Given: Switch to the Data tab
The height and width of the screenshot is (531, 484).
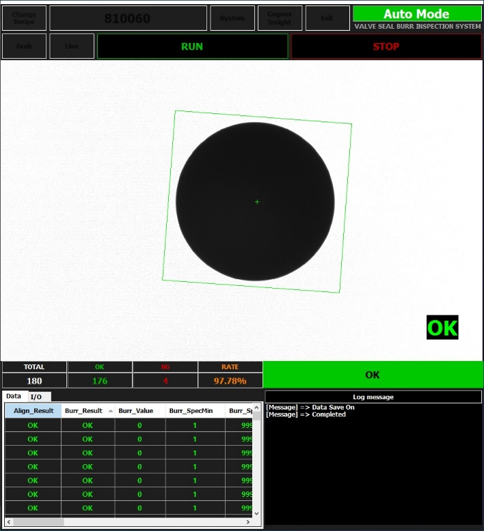Looking at the screenshot, I should (x=14, y=396).
